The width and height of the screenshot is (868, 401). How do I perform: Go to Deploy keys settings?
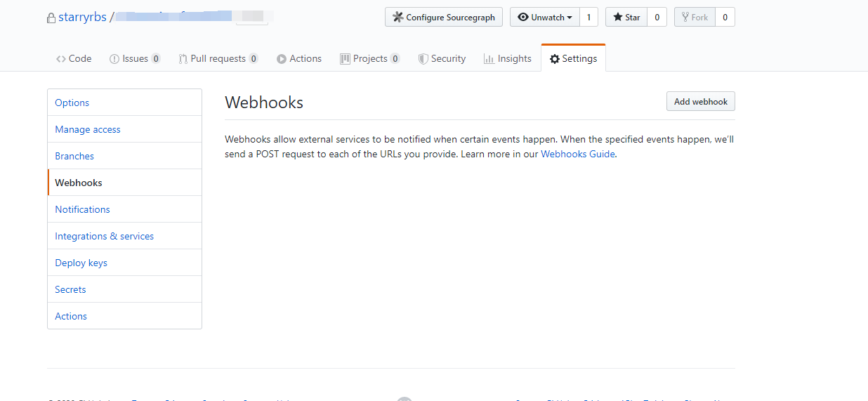pos(81,263)
